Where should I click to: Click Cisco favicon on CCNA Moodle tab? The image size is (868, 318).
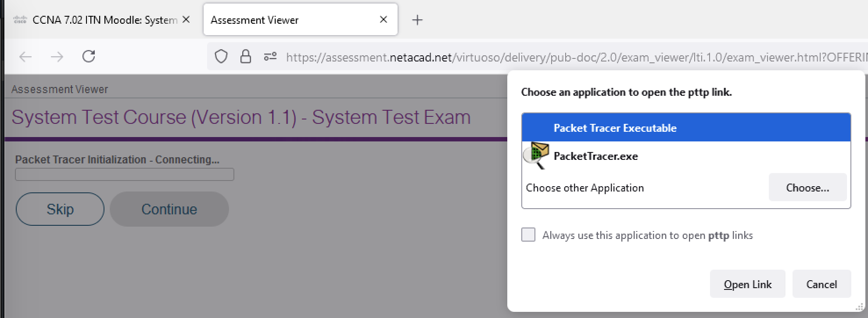20,20
